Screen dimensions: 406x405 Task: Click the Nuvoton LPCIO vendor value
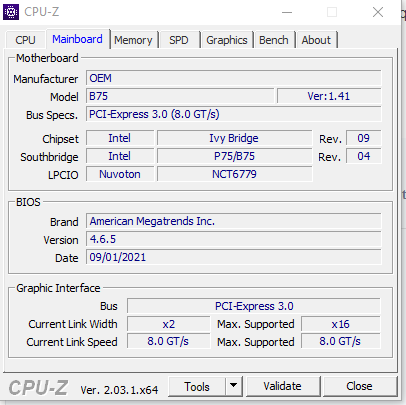point(120,174)
